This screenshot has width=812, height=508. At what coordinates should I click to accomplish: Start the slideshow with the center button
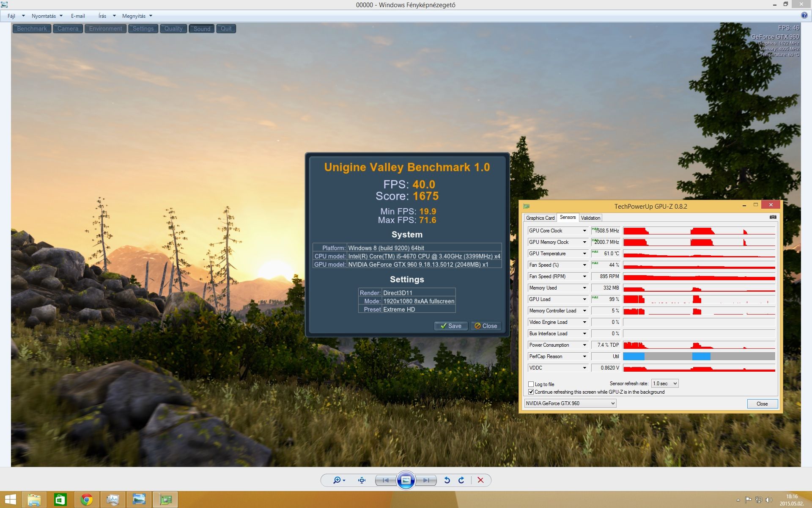(x=406, y=480)
